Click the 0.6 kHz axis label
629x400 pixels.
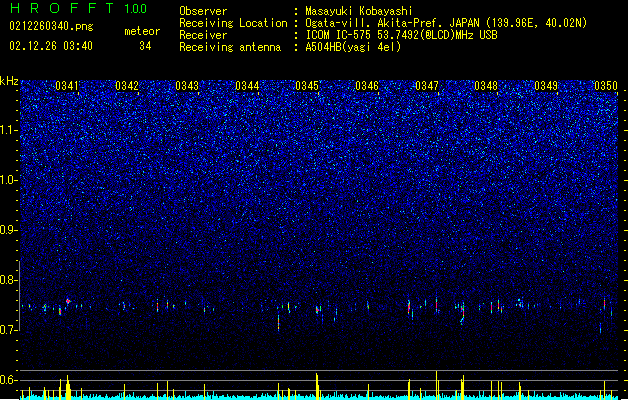coord(8,380)
